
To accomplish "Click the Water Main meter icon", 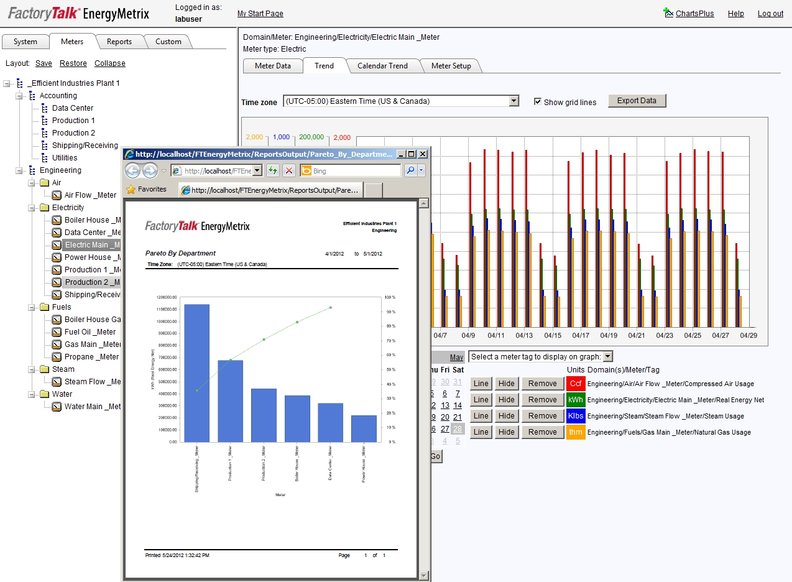I will (x=57, y=407).
